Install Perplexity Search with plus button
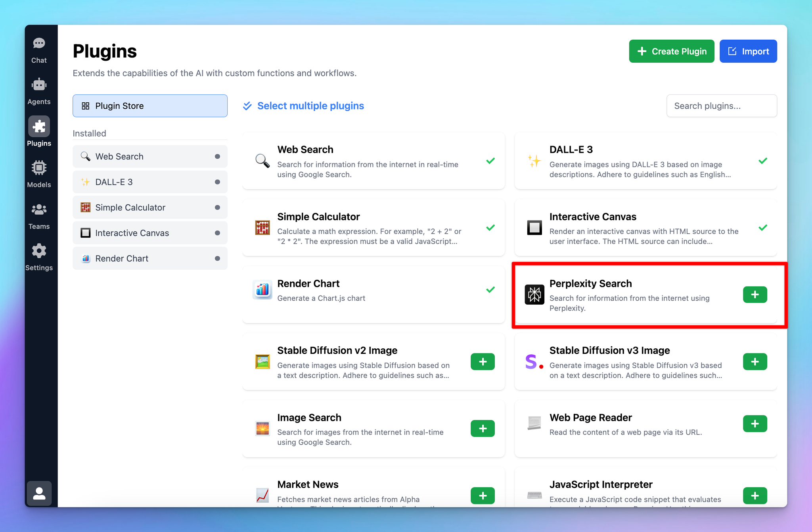The image size is (812, 532). [x=755, y=295]
